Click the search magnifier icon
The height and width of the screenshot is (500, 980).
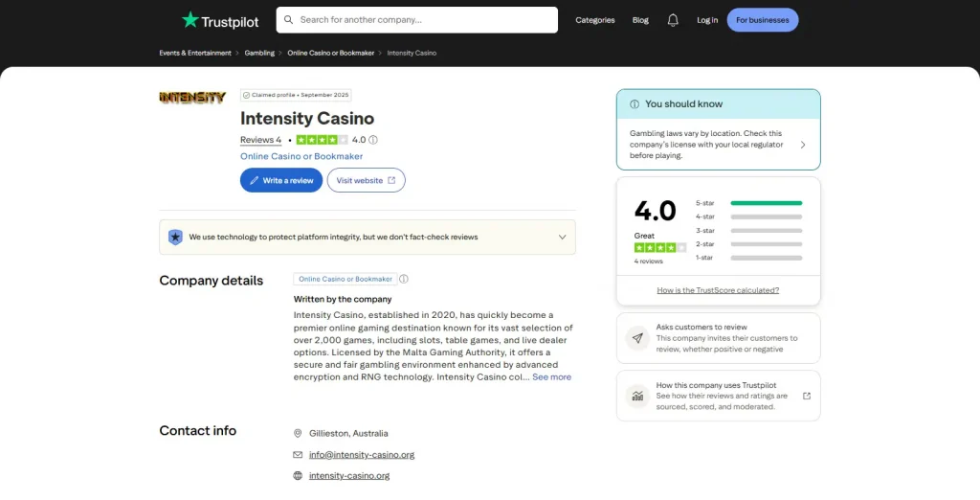(x=288, y=20)
